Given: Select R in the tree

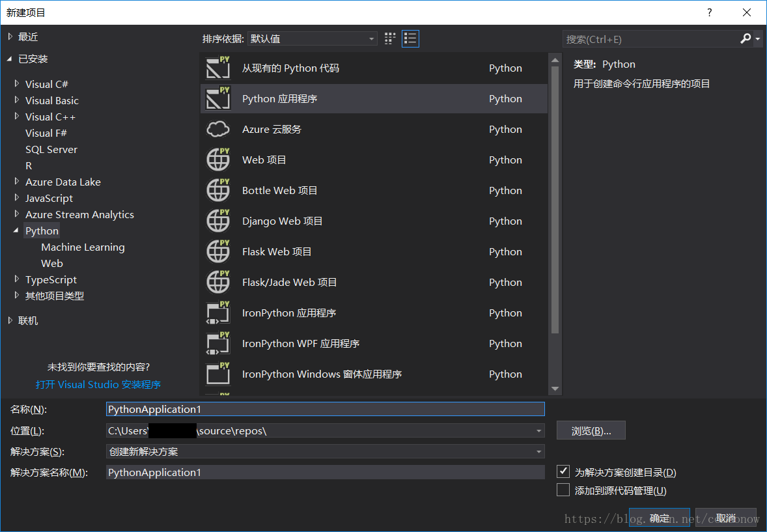Looking at the screenshot, I should coord(29,165).
